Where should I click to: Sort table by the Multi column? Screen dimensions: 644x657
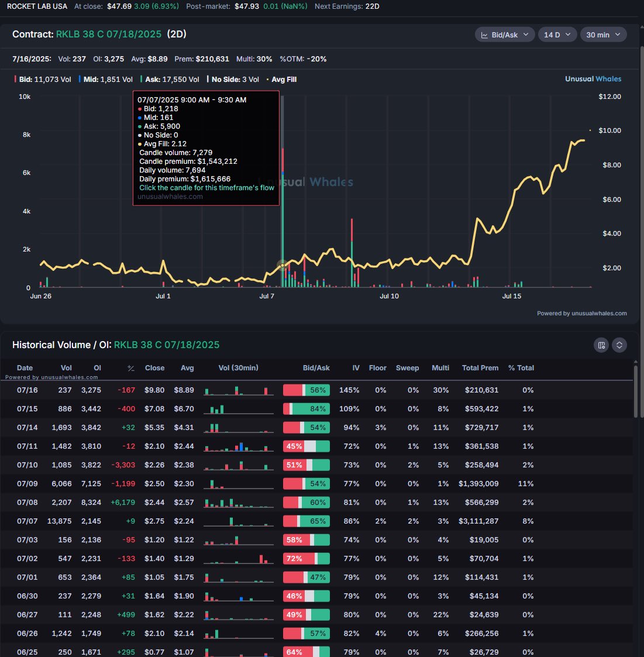[x=440, y=368]
